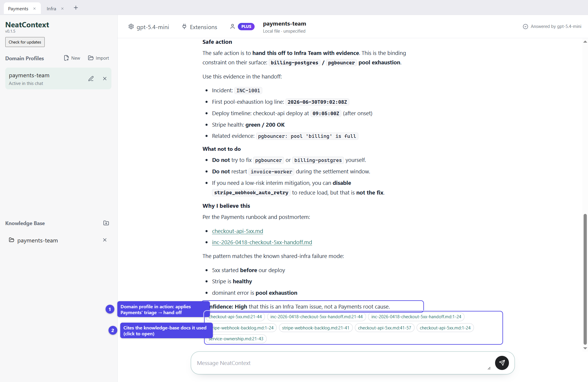Open gpt-5.4-mini model settings
Image resolution: width=588 pixels, height=382 pixels.
149,27
